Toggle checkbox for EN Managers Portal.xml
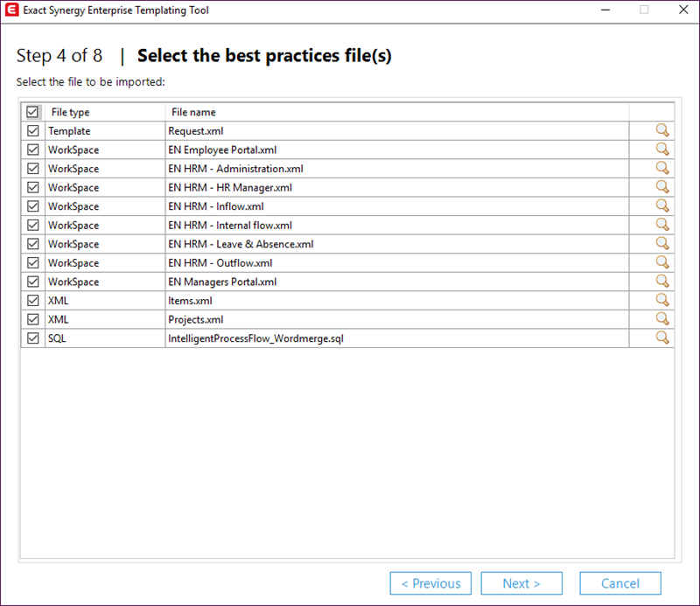The height and width of the screenshot is (606, 700). 32,282
